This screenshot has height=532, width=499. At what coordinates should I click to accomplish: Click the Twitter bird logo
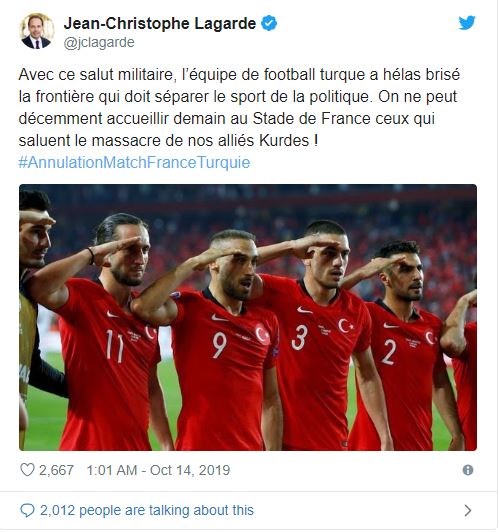(x=467, y=23)
